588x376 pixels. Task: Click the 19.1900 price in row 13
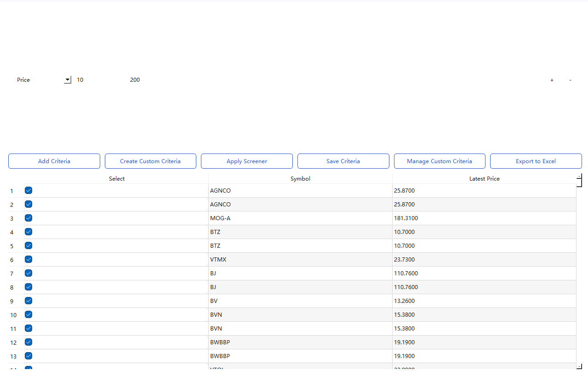tap(484, 356)
